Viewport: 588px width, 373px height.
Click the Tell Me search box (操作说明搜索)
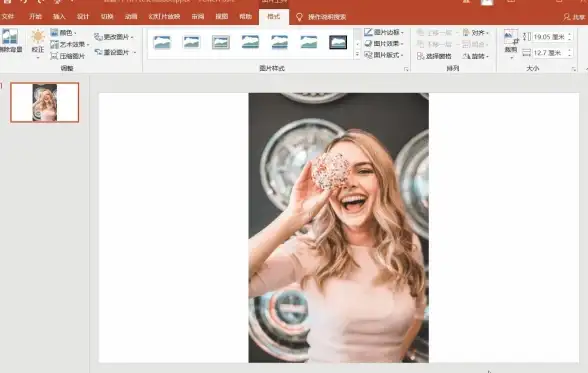coord(327,17)
